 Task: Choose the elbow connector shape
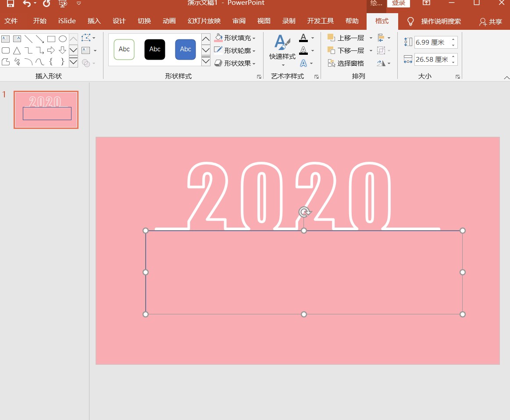click(x=29, y=50)
